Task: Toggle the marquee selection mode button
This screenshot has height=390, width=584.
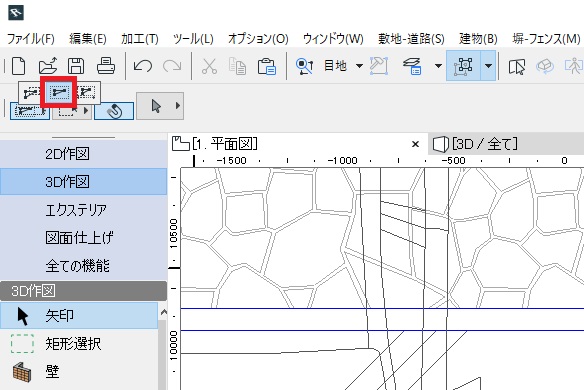Action: 30,111
